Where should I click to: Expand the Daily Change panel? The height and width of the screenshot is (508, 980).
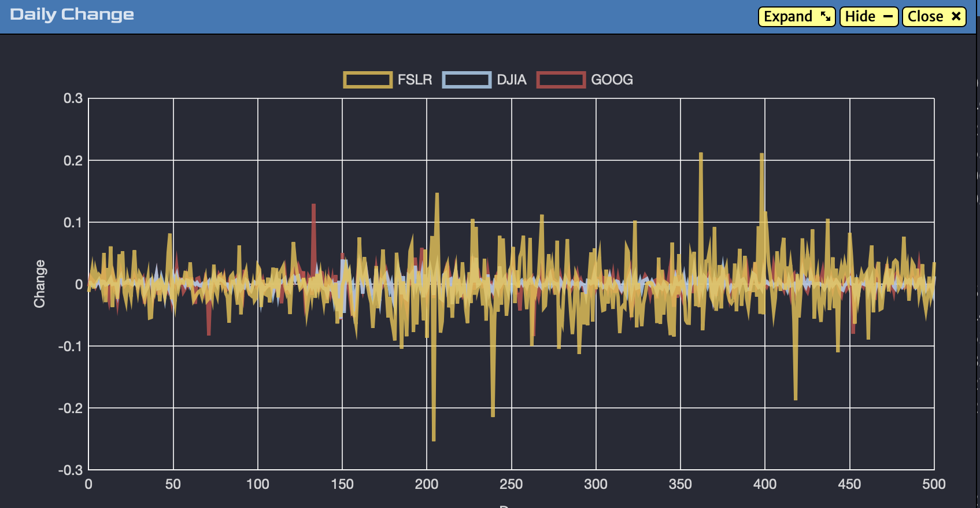[797, 17]
